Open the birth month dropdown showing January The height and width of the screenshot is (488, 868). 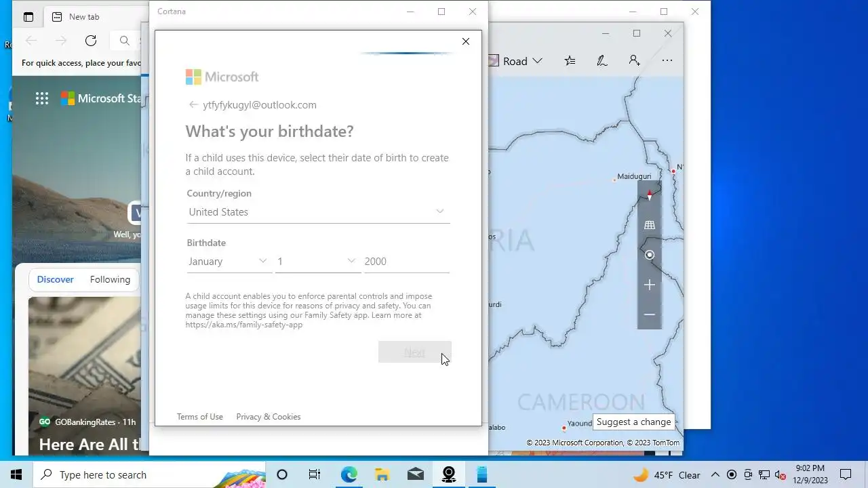tap(229, 262)
